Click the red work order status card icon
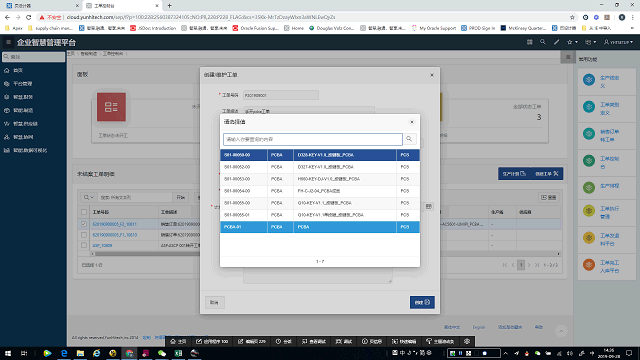 click(111, 107)
